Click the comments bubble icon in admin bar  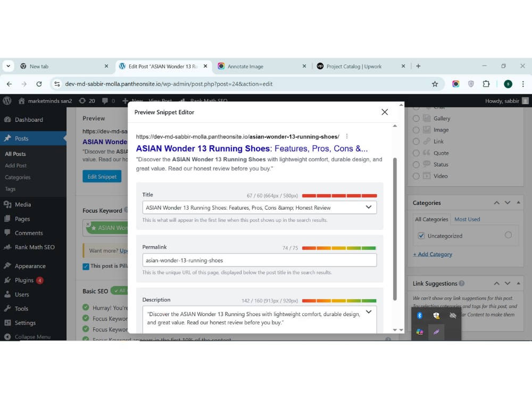pos(105,101)
